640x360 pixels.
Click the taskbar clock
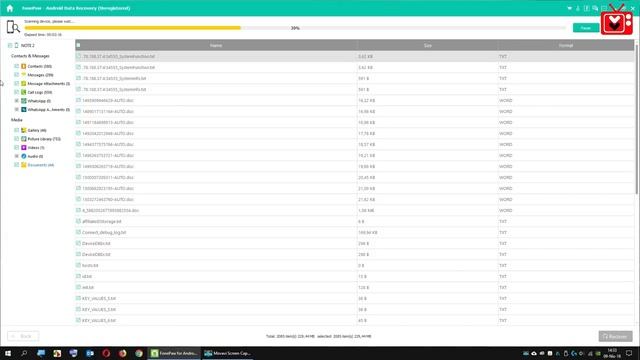(x=612, y=353)
